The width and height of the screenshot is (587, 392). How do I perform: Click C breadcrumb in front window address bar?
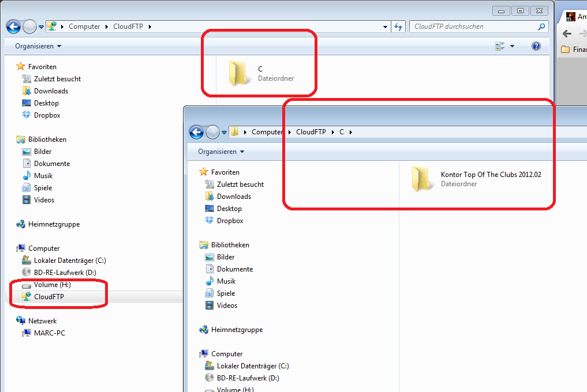coord(342,132)
